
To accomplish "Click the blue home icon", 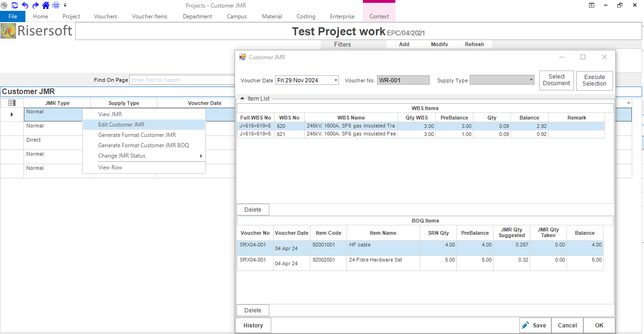I will tap(46, 5).
